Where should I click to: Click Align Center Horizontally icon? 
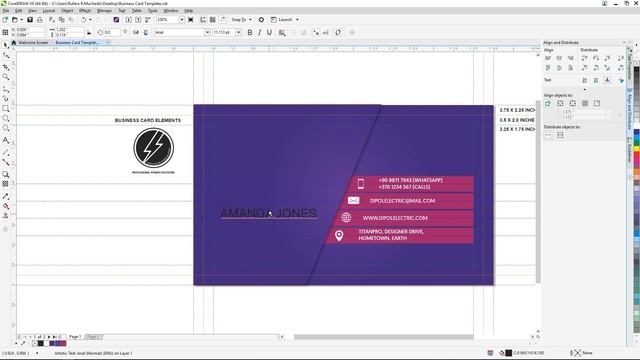click(559, 58)
